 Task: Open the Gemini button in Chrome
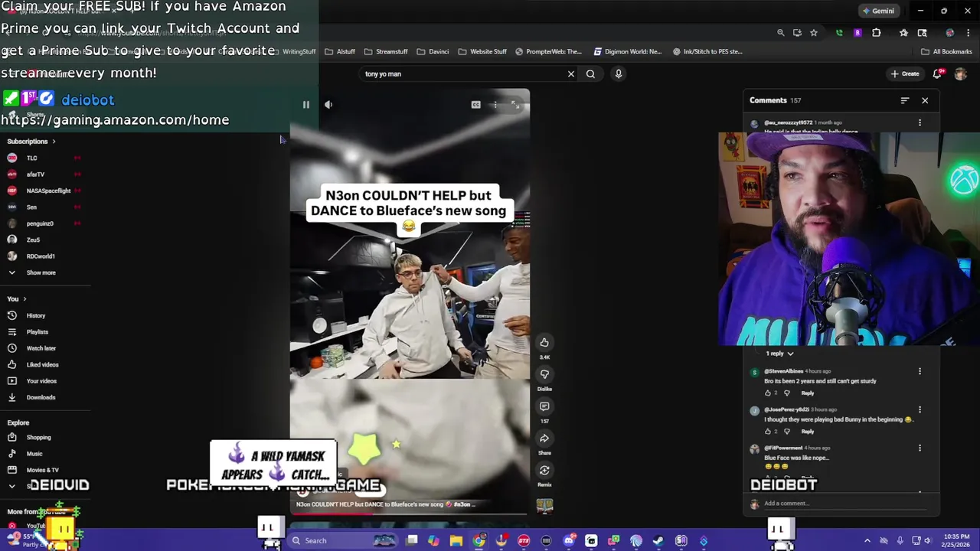pyautogui.click(x=878, y=11)
